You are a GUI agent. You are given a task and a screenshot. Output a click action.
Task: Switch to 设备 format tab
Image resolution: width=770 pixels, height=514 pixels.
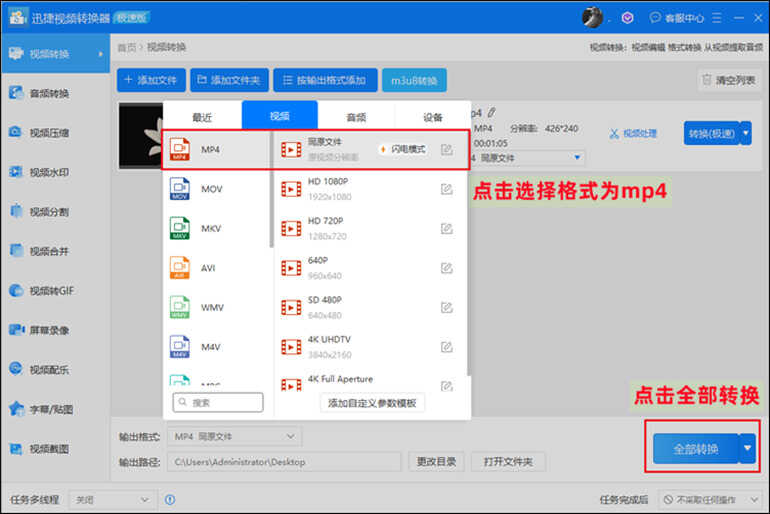pos(432,117)
